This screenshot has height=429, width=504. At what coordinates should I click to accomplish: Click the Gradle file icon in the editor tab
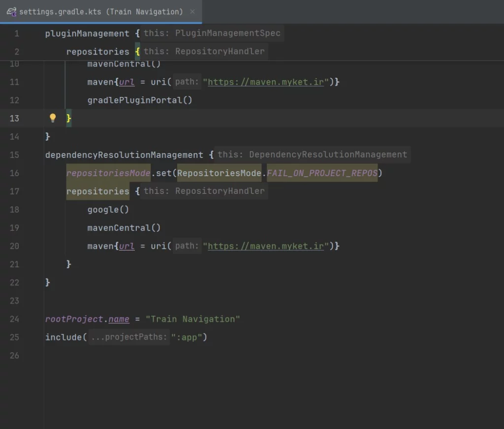click(11, 11)
